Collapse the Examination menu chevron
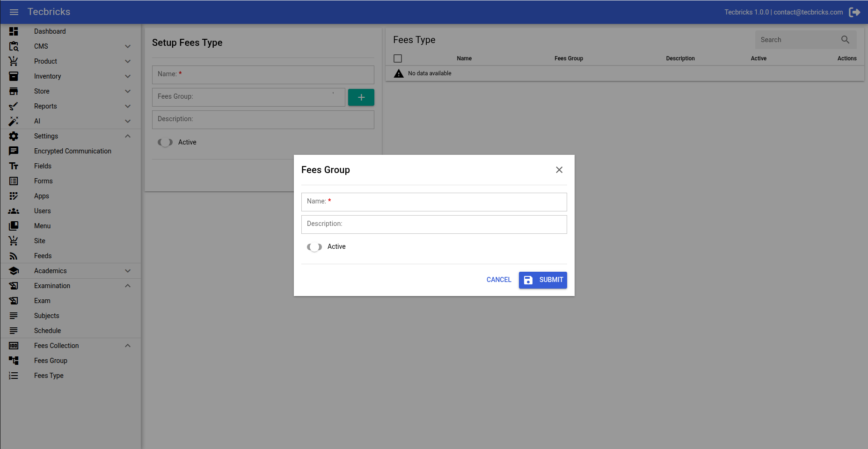The image size is (868, 449). pyautogui.click(x=128, y=286)
